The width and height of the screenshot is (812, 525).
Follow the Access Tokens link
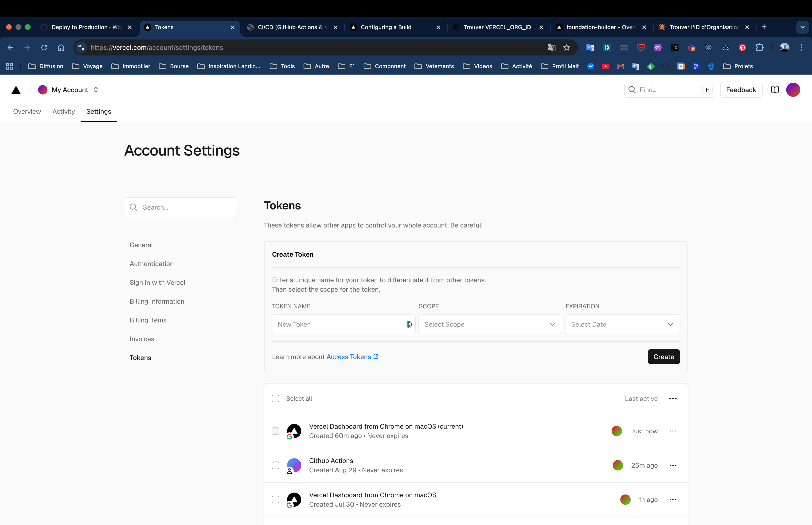pyautogui.click(x=349, y=357)
